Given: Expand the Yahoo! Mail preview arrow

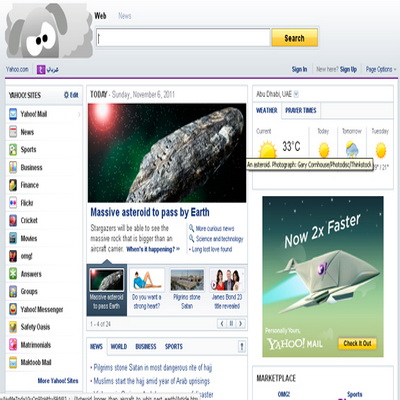Looking at the screenshot, I should pyautogui.click(x=79, y=114).
